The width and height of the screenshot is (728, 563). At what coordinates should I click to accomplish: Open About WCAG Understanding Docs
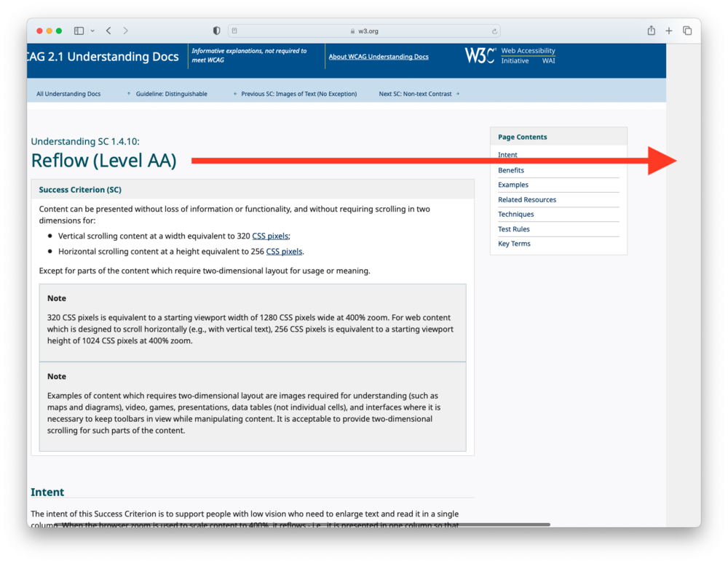click(x=379, y=56)
